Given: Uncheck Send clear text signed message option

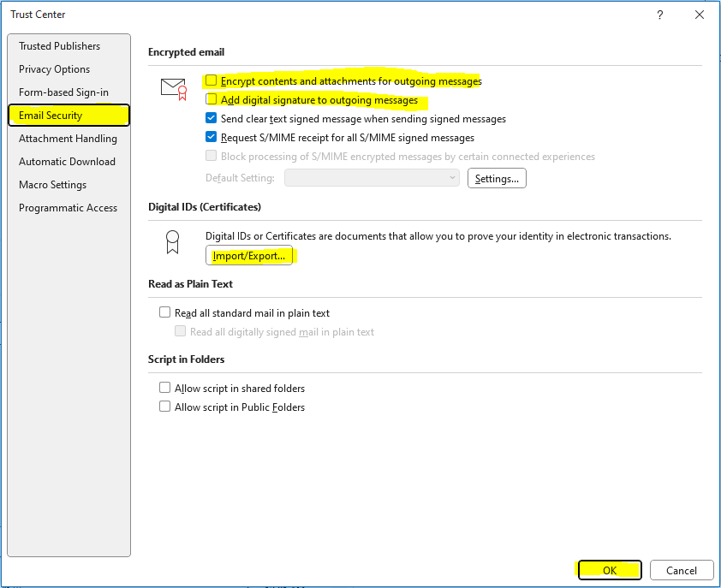Looking at the screenshot, I should coord(211,118).
